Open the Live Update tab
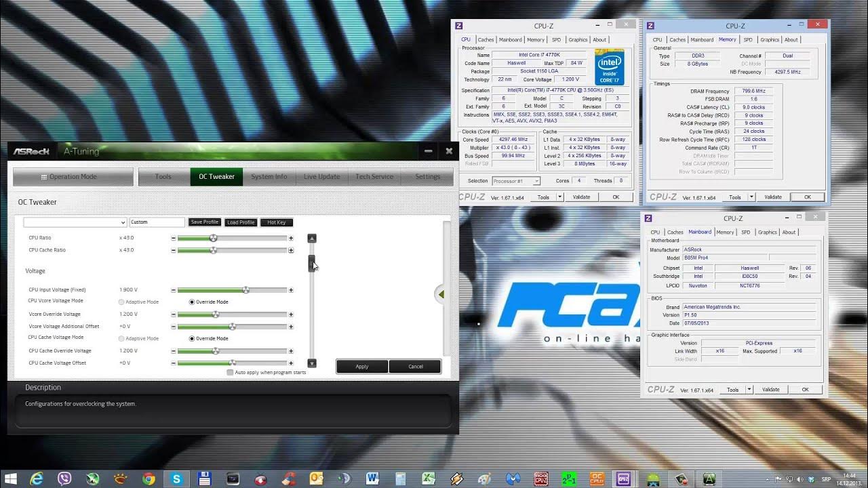The image size is (868, 488). [x=322, y=177]
